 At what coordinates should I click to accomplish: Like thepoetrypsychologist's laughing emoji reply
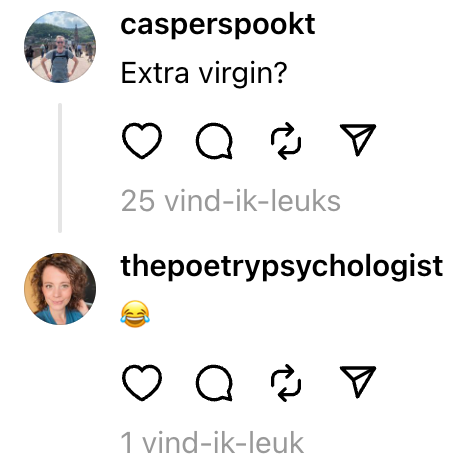click(142, 383)
